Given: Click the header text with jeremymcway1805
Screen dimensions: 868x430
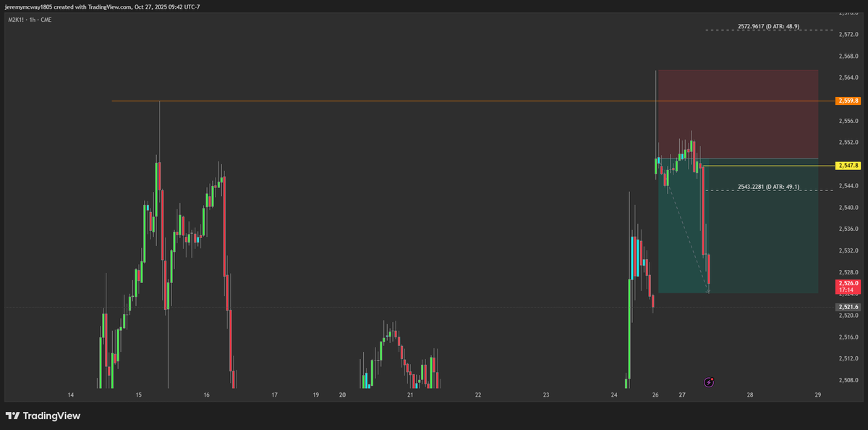Looking at the screenshot, I should [x=102, y=7].
